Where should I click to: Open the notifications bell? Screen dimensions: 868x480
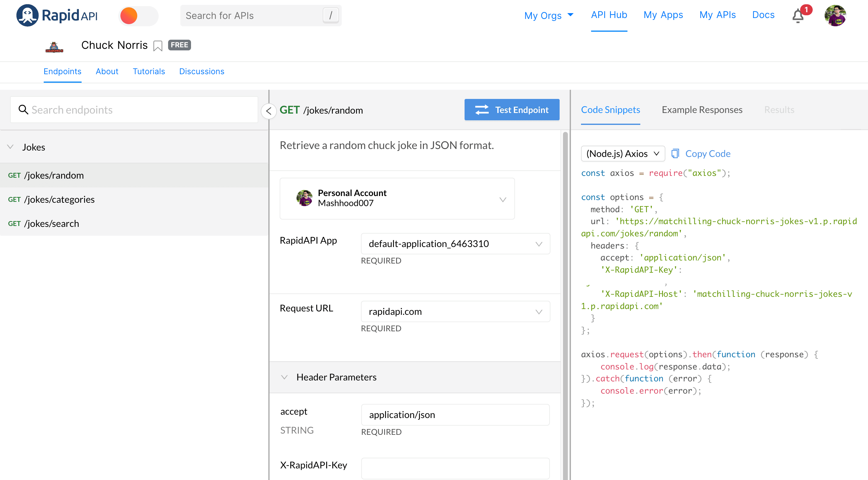[x=798, y=16]
